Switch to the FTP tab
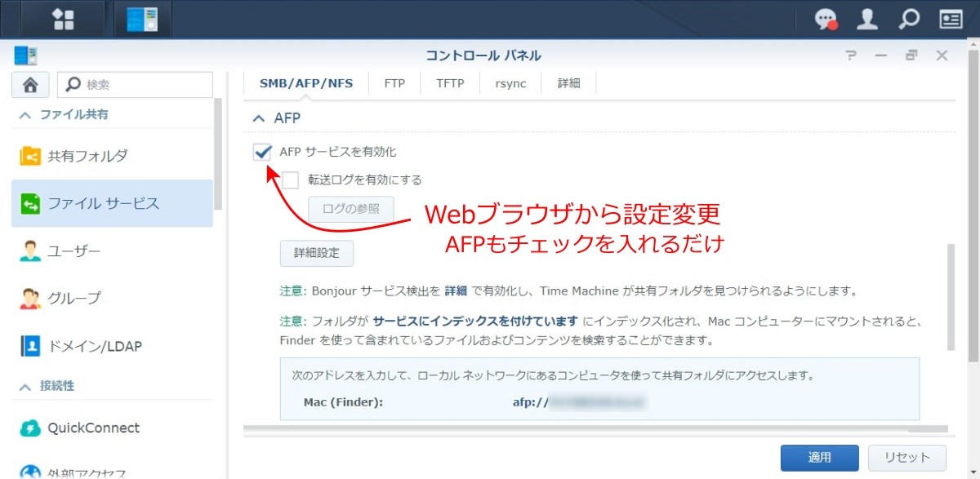980x479 pixels. (x=394, y=82)
